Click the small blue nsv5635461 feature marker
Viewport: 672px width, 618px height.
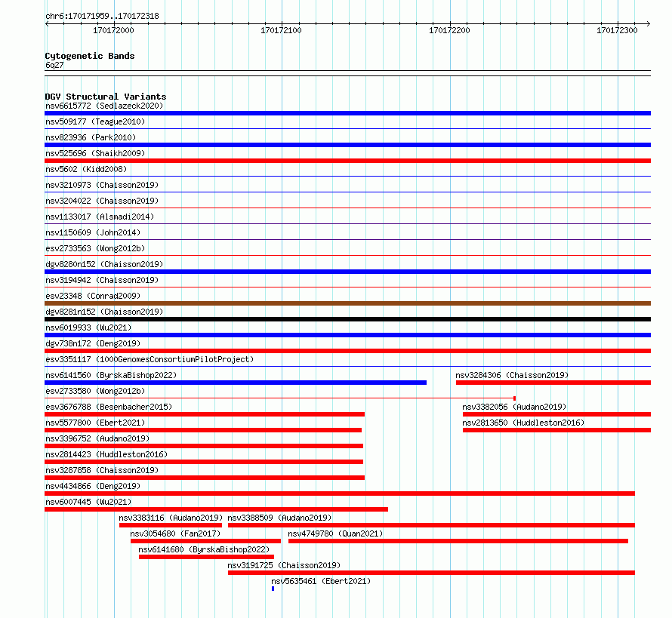(x=273, y=589)
